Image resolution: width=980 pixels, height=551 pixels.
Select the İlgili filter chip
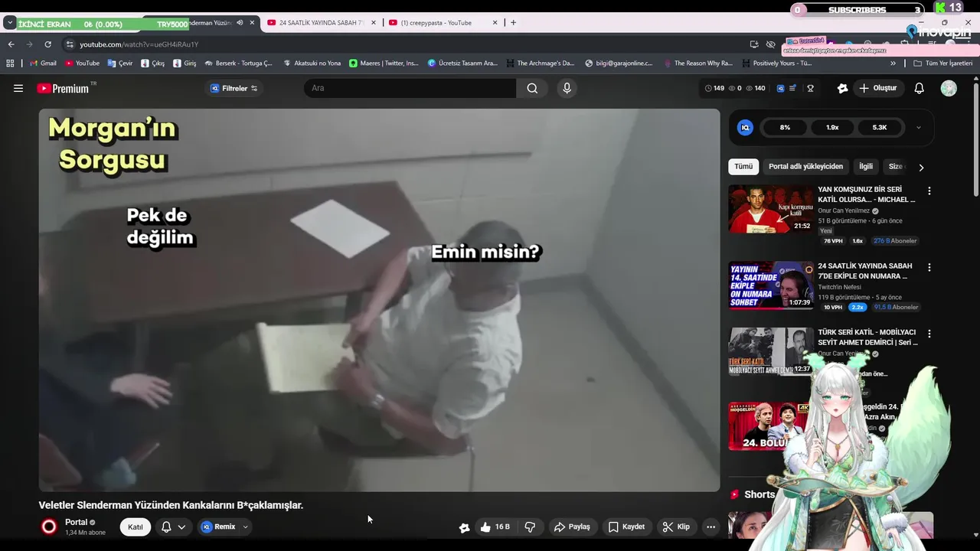(866, 166)
